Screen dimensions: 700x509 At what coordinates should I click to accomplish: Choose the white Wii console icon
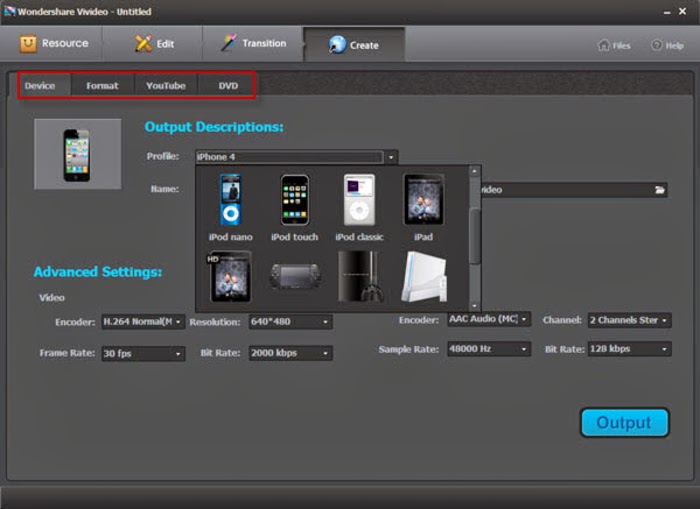click(x=424, y=277)
